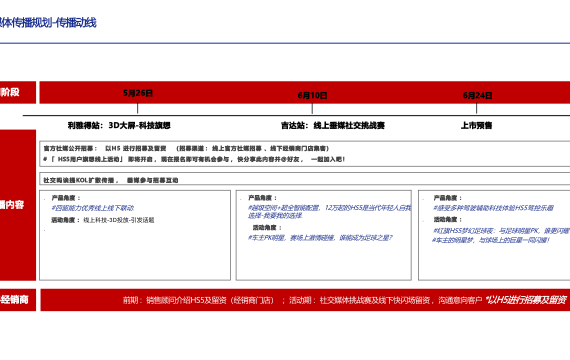Click the blue text starting #红旗HS5梦幻足球夜
Image resolution: width=570 pixels, height=360 pixels.
click(x=501, y=231)
